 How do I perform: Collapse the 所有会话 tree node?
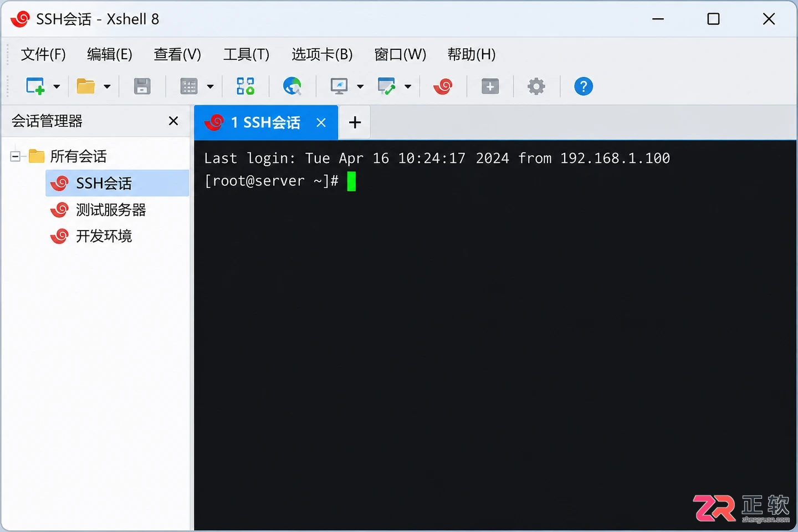[16, 156]
